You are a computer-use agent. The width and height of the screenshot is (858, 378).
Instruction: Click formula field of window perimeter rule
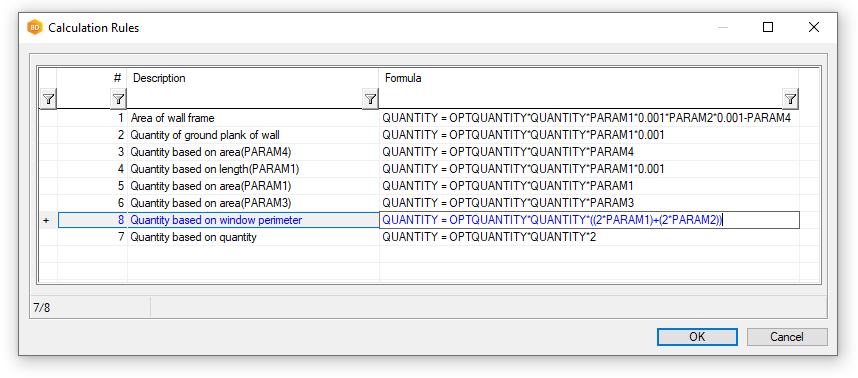[x=589, y=220]
